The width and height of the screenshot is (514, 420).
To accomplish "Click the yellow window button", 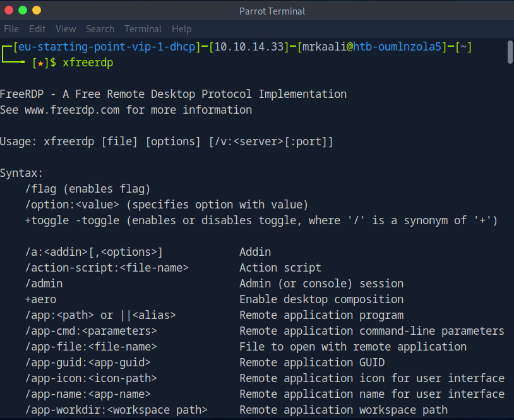I will (37, 11).
